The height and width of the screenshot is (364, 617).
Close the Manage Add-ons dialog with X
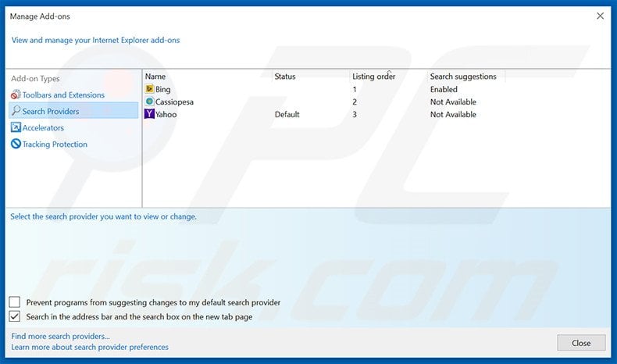600,16
